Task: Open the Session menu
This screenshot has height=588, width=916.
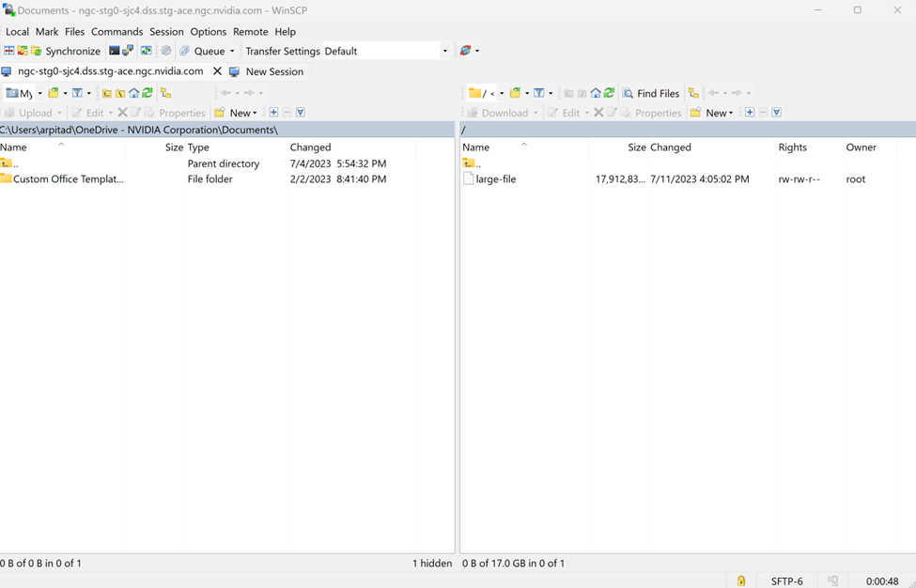Action: 166,32
